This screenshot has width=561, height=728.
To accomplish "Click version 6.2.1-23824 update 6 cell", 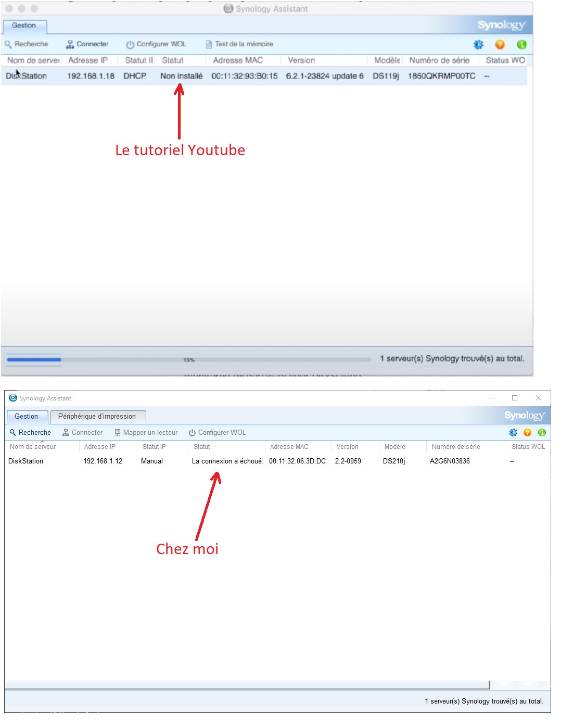I will (x=324, y=76).
